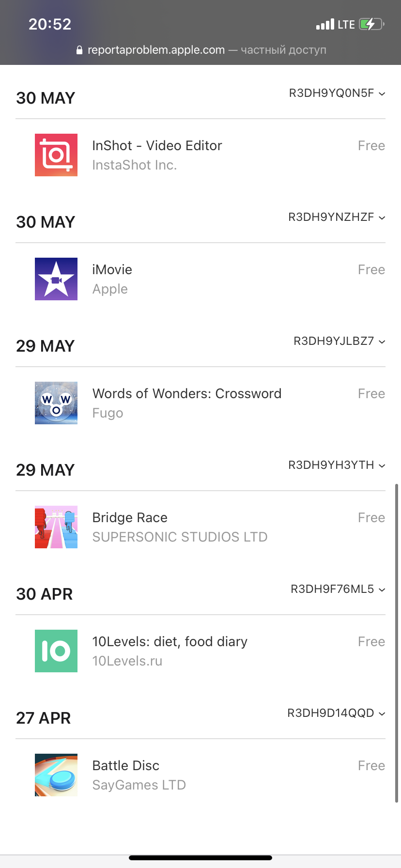The width and height of the screenshot is (401, 868).
Task: Tap the green 10Levels app icon
Action: [56, 651]
